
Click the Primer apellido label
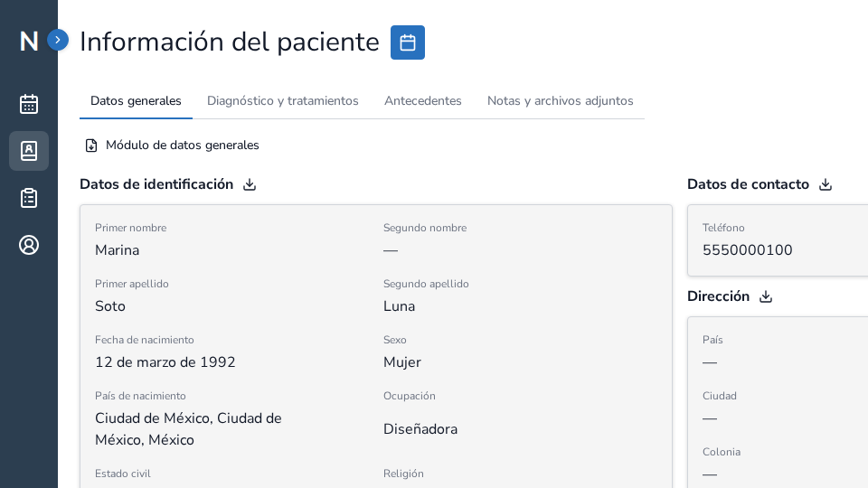coord(132,284)
